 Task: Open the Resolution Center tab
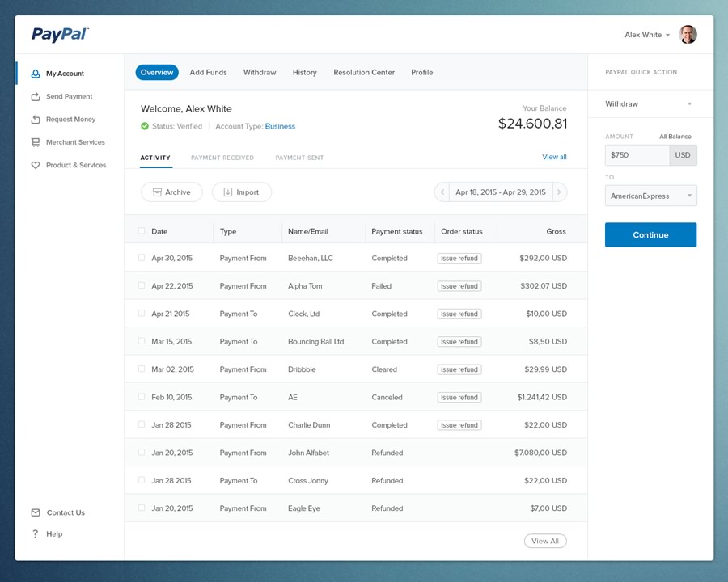[x=364, y=73]
